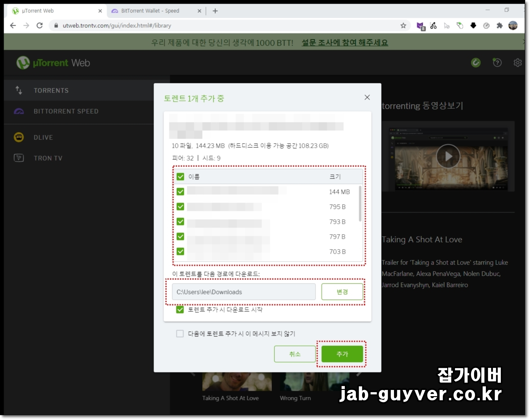Open the Taking A Shot At Love thumbnail
Image resolution: width=530 pixels, height=420 pixels.
(x=237, y=382)
